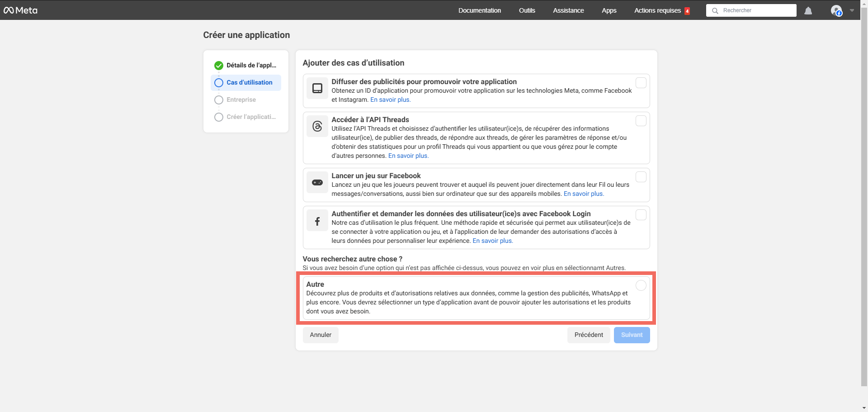Check Authentifier avec Facebook Login
This screenshot has height=412, width=868.
641,215
